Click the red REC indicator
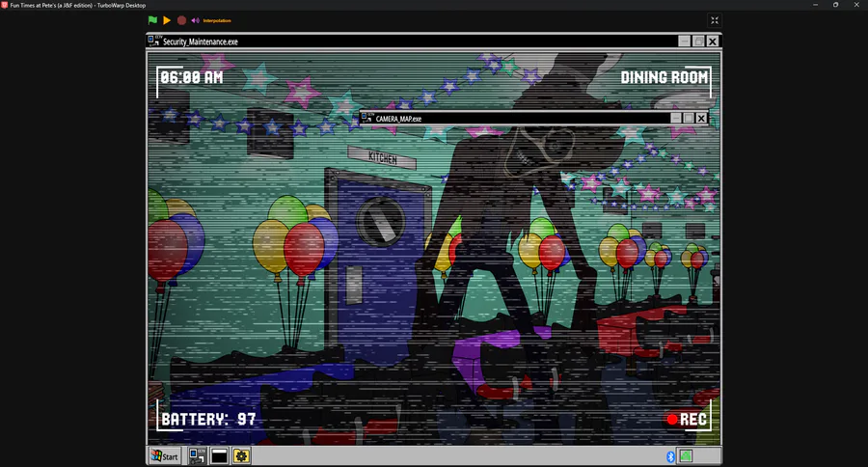Viewport: 868px width, 467px height. 687,420
